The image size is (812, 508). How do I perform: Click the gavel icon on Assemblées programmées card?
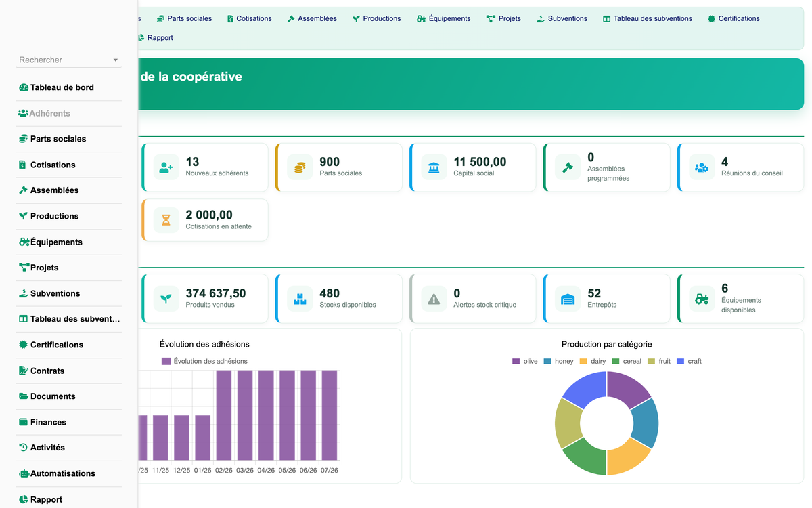(568, 167)
